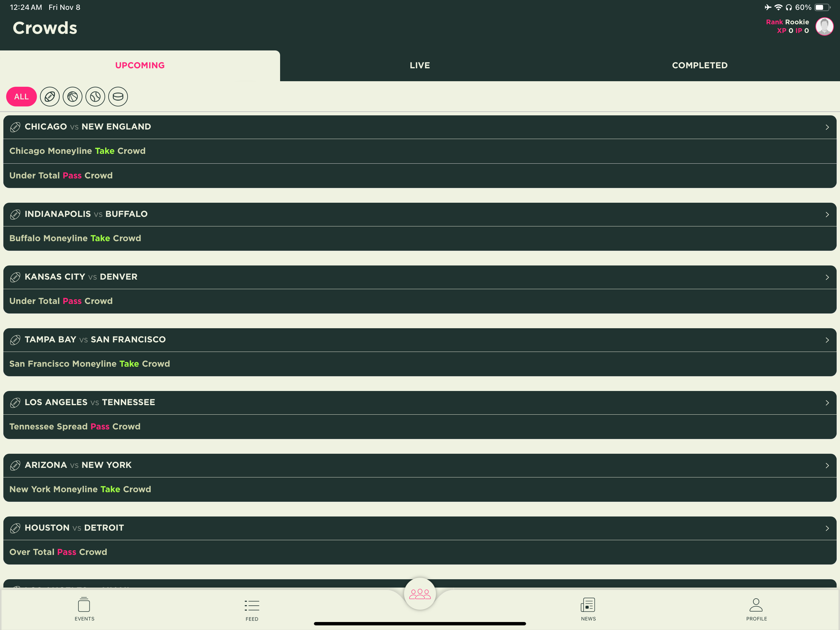840x630 pixels.
Task: Tap the XP 0 IP 0 stats
Action: pos(793,31)
